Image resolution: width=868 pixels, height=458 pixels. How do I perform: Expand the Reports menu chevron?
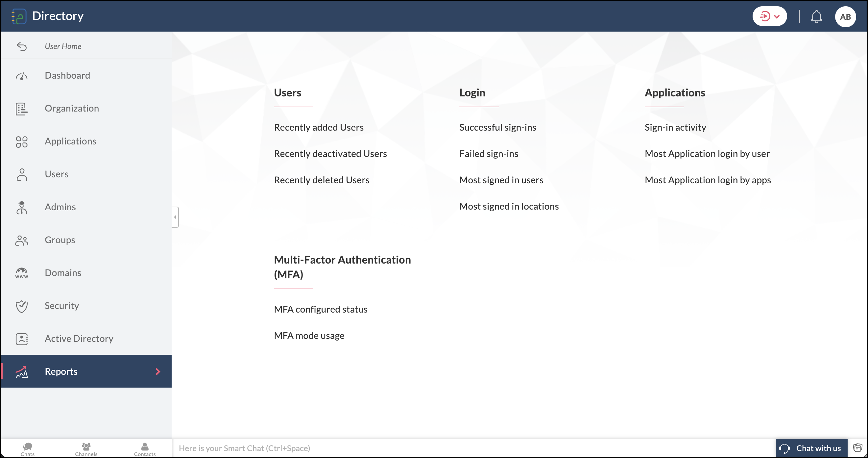coord(158,371)
